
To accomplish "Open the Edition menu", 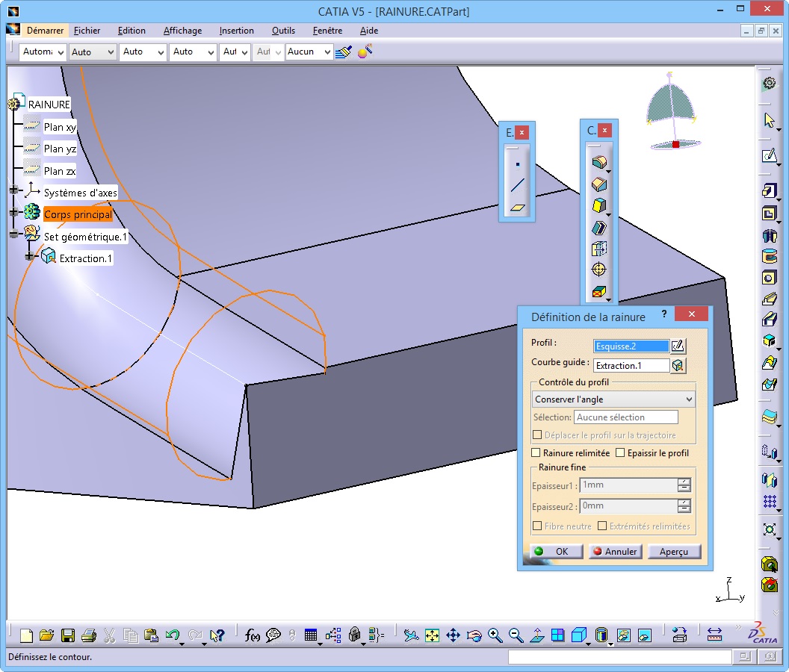I will [131, 31].
